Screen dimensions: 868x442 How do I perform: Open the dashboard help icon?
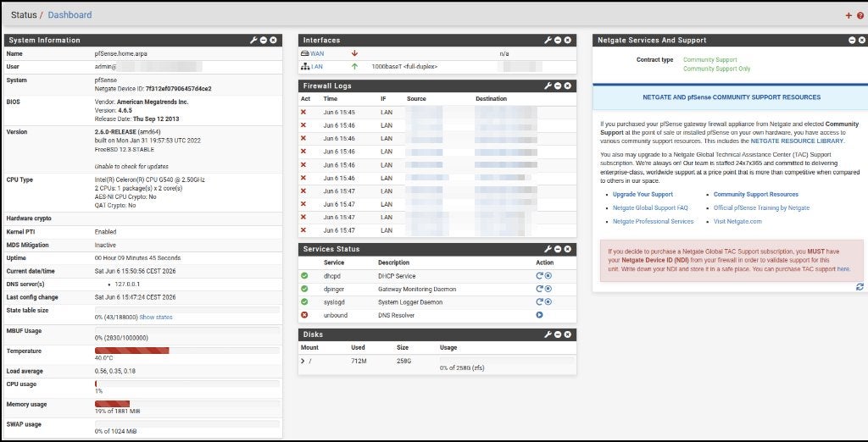860,15
